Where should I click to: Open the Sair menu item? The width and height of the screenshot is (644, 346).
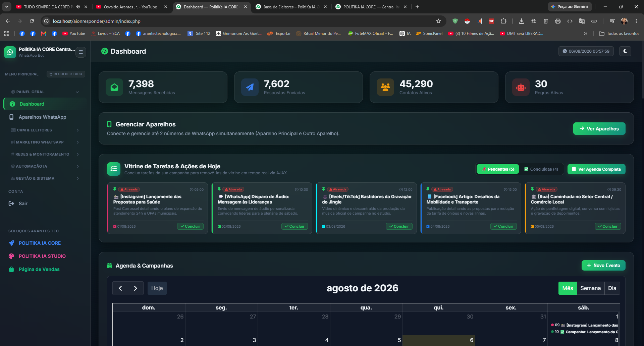(x=45, y=204)
